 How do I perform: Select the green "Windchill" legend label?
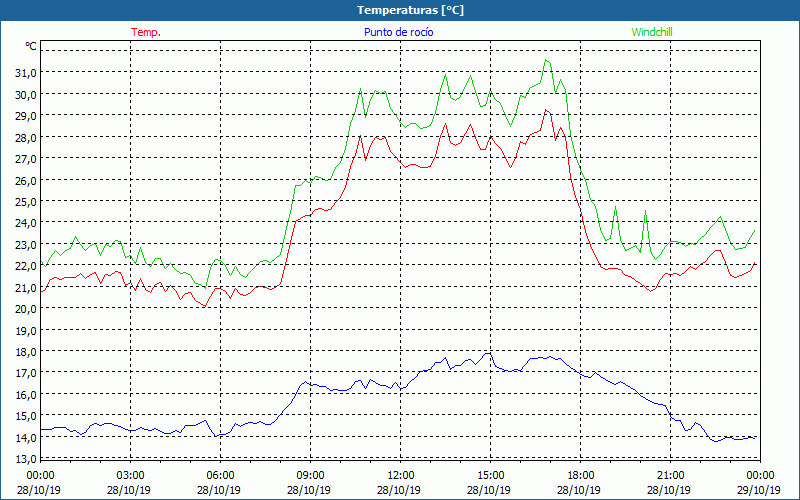pyautogui.click(x=652, y=32)
